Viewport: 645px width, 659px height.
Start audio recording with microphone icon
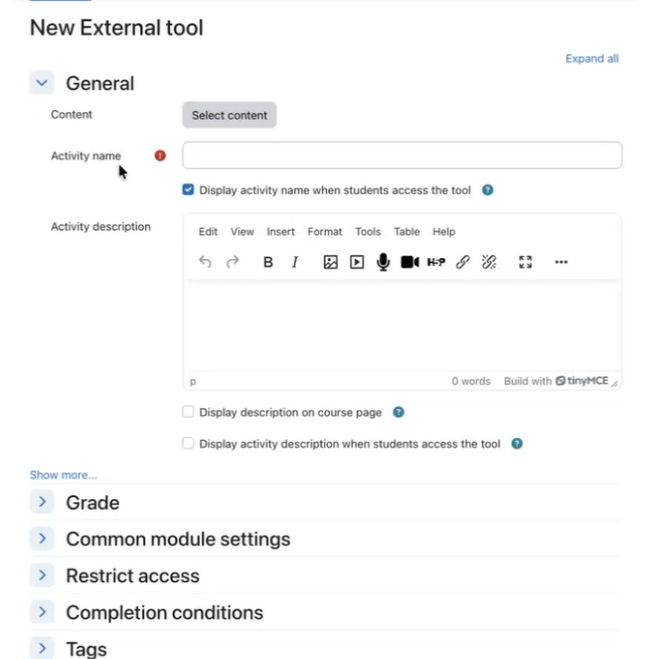[383, 262]
